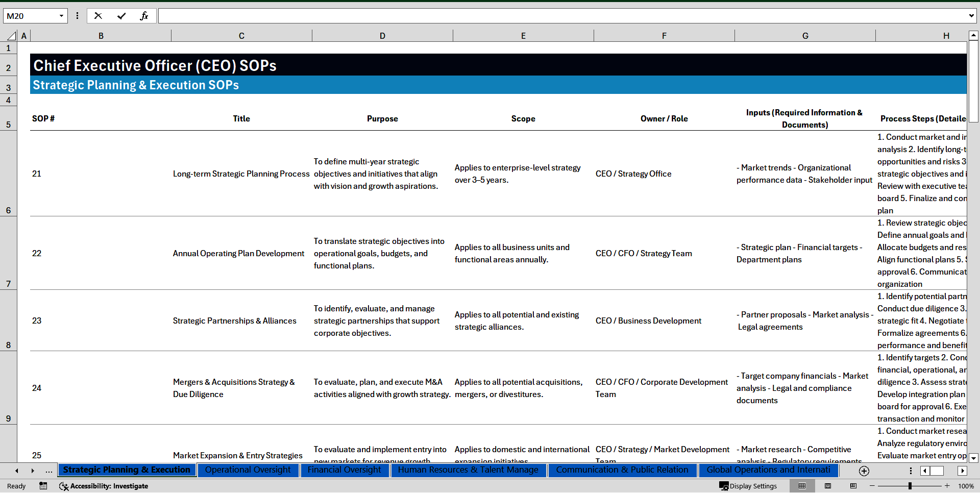
Task: Click the Select All corner triangle
Action: click(11, 36)
